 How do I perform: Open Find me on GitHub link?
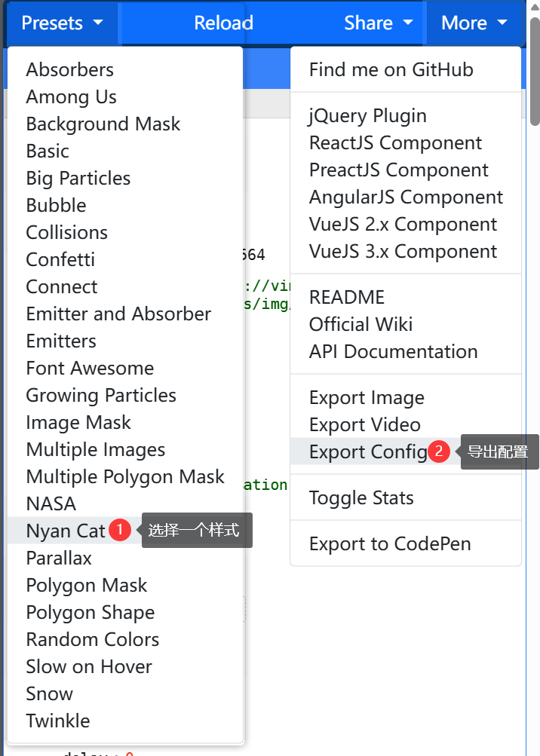[391, 70]
